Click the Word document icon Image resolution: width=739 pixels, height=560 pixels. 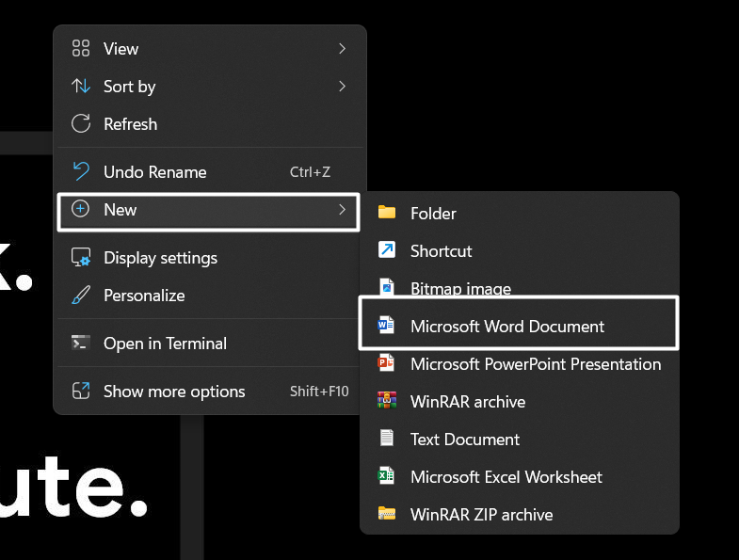click(x=386, y=326)
